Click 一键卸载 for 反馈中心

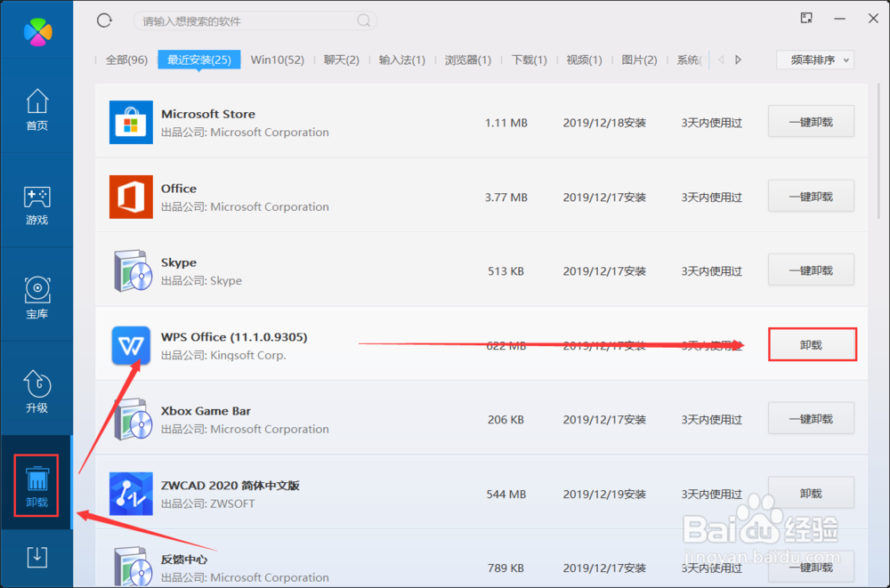pyautogui.click(x=811, y=567)
